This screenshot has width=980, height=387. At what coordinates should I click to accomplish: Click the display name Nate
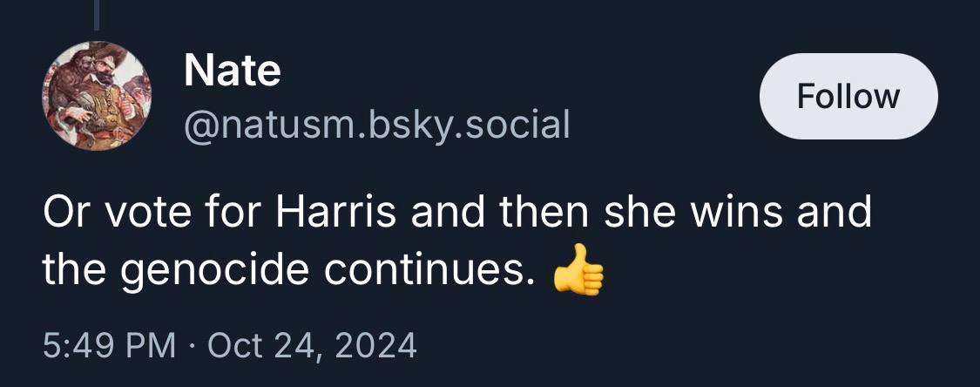232,70
